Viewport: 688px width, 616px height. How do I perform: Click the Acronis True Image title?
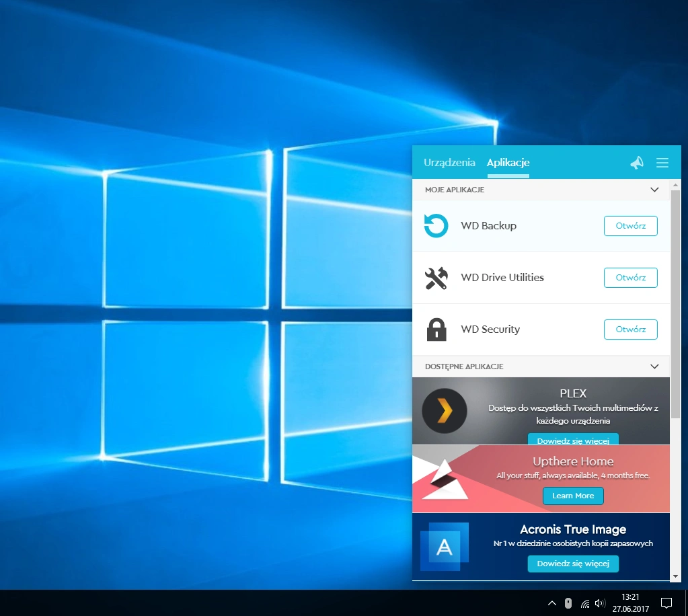pos(573,529)
